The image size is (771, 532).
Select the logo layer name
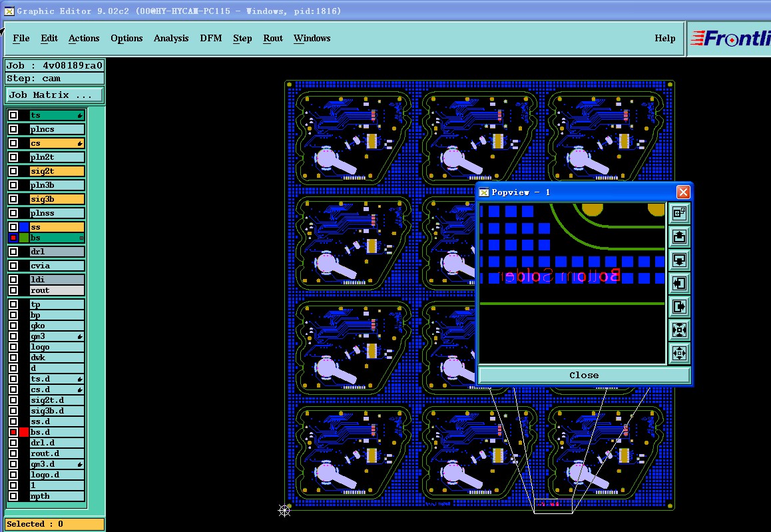57,347
